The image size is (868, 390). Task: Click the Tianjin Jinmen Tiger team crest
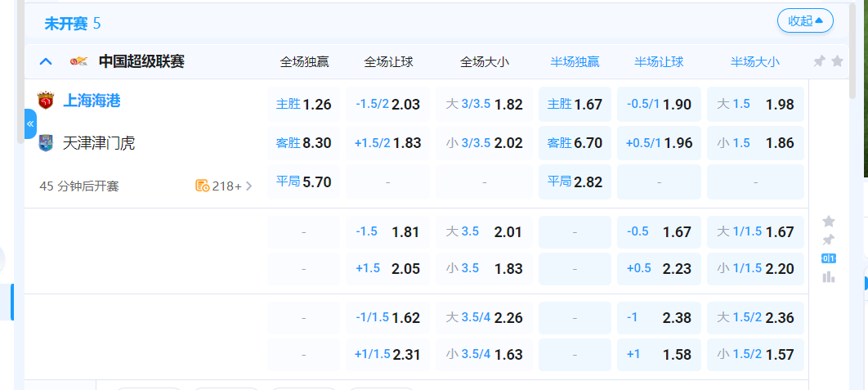[x=46, y=143]
